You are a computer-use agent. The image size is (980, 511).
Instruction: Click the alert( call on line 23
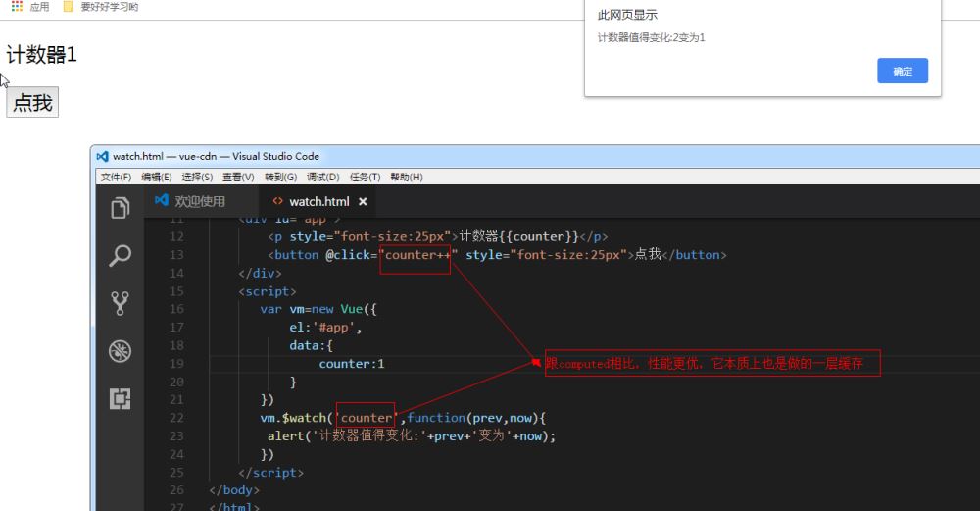pyautogui.click(x=289, y=435)
